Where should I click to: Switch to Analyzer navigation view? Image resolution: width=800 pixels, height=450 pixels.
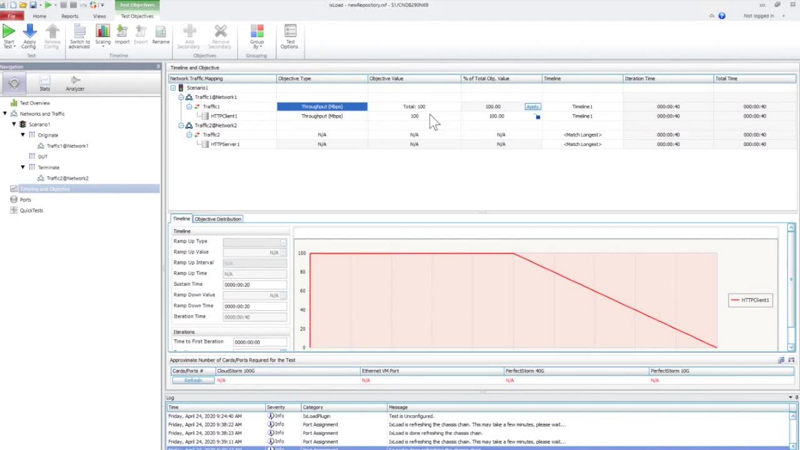coord(75,83)
